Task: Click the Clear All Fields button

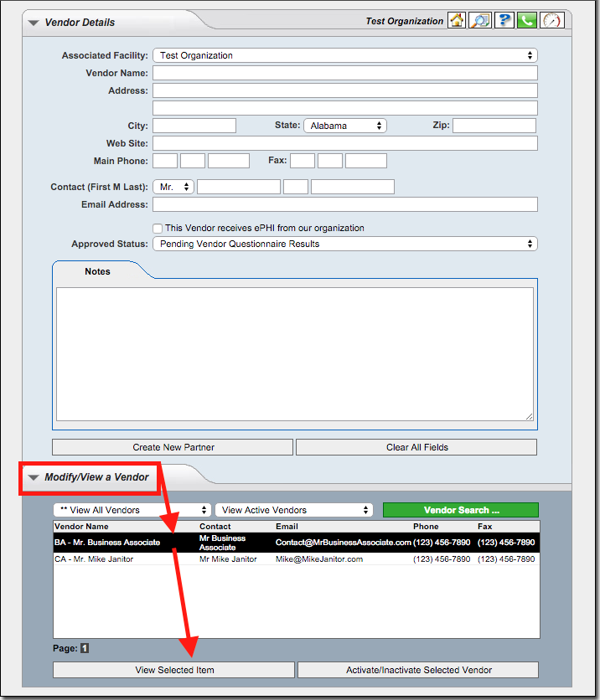Action: (x=416, y=447)
